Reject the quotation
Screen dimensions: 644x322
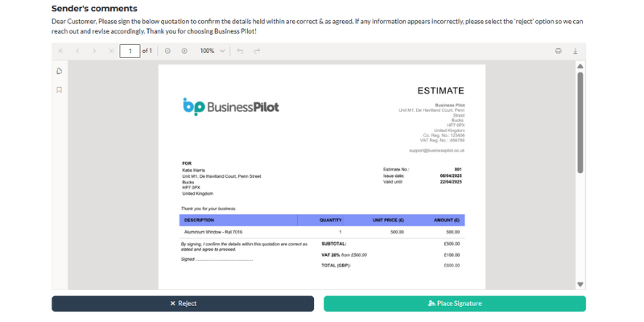pos(183,303)
